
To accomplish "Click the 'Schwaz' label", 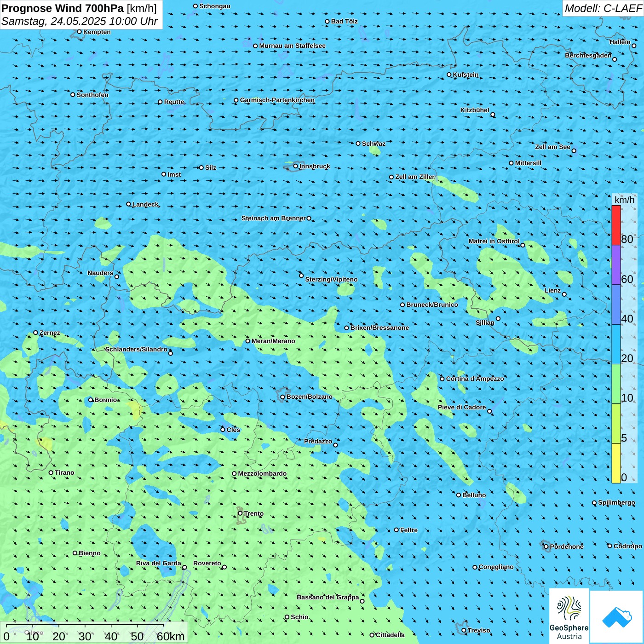I will pyautogui.click(x=374, y=144).
